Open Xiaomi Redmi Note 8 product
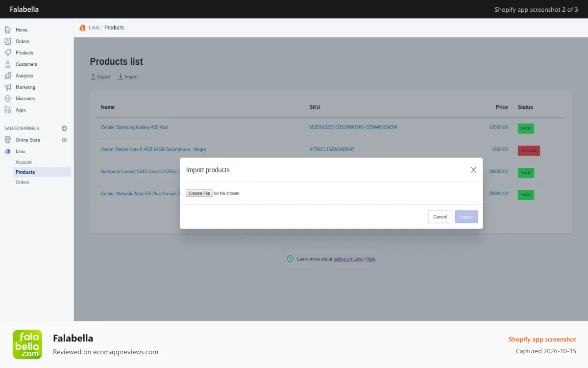This screenshot has width=588, height=368. tap(153, 149)
